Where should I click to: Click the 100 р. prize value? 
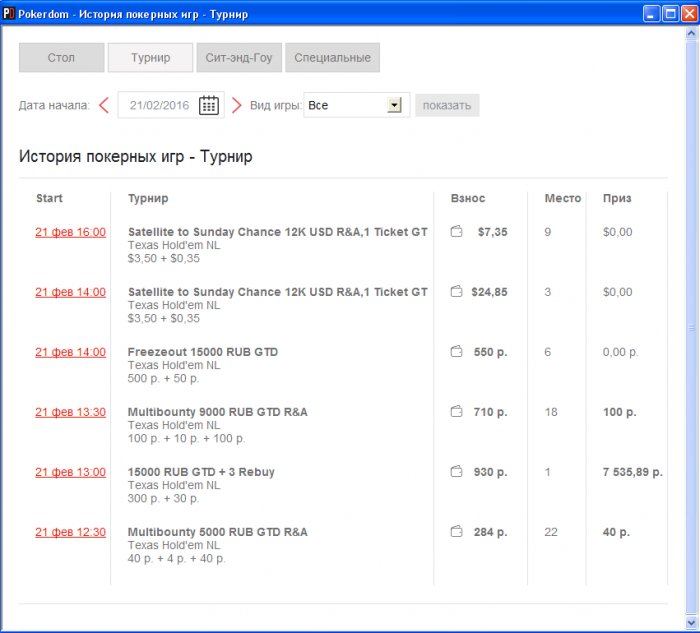pos(619,412)
